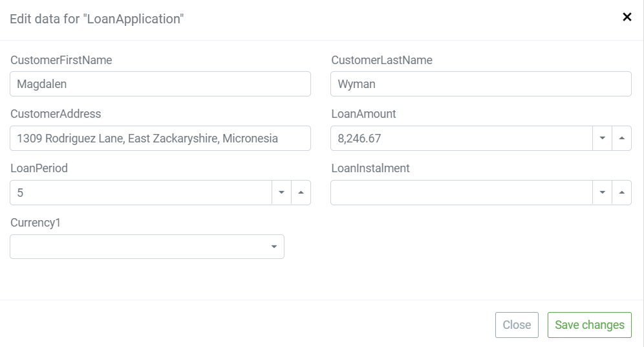
Task: Decrease LoanAmount with the down arrow
Action: tap(602, 138)
